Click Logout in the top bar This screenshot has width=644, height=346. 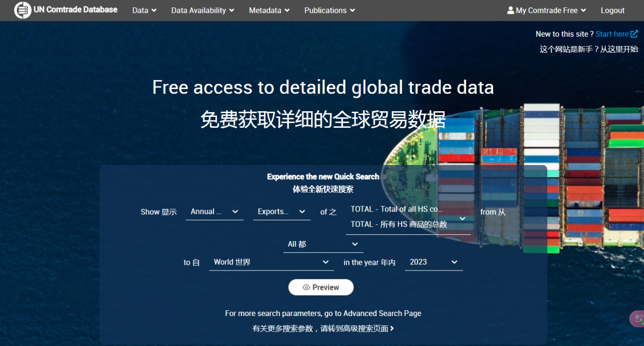pos(612,10)
